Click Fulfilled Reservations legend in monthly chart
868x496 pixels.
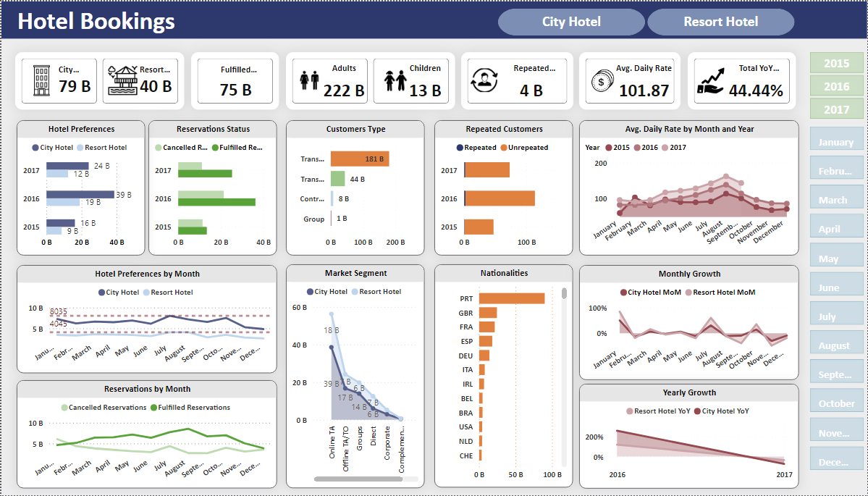(x=190, y=408)
